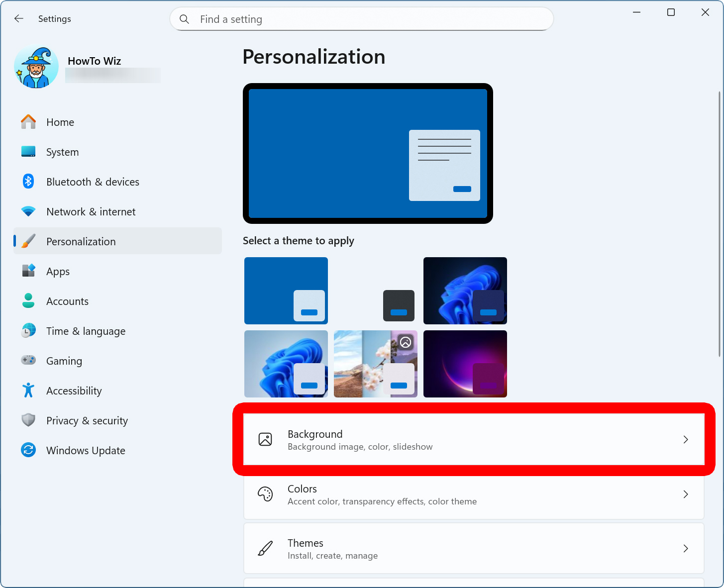Click the Windows Update icon

28,450
